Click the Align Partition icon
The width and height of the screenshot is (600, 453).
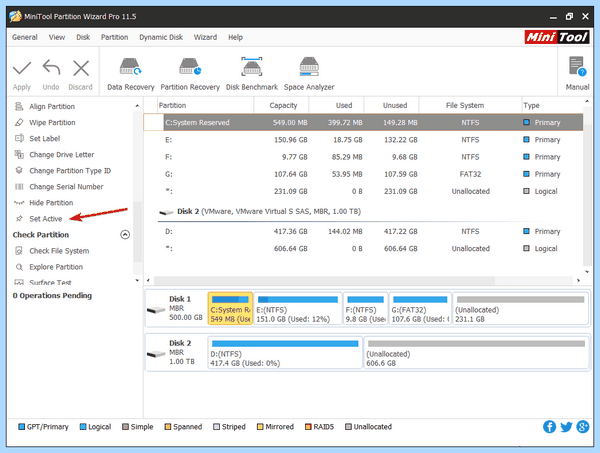[x=19, y=106]
